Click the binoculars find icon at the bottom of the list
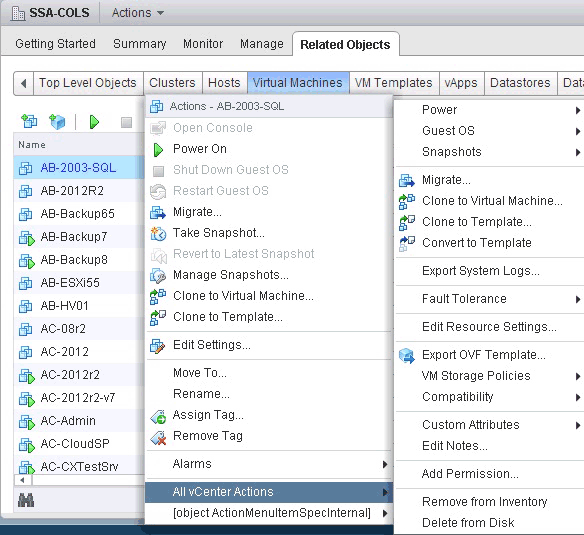Image resolution: width=584 pixels, height=535 pixels. pyautogui.click(x=26, y=500)
